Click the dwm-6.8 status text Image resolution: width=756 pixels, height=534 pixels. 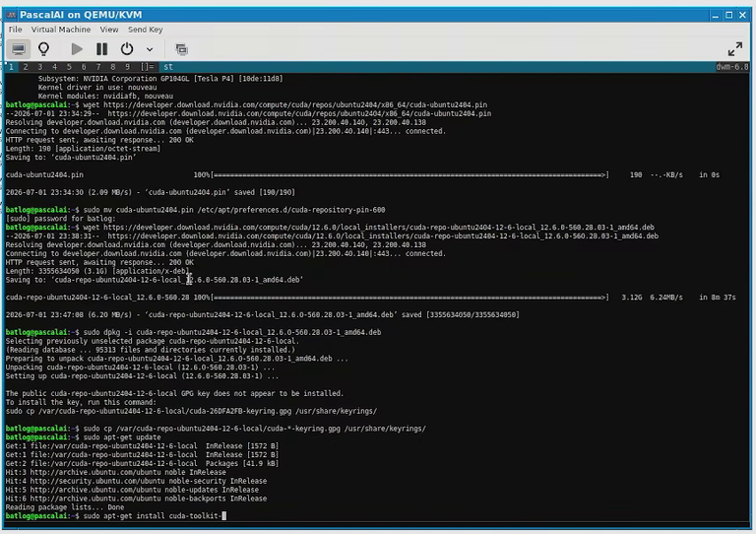click(x=732, y=67)
